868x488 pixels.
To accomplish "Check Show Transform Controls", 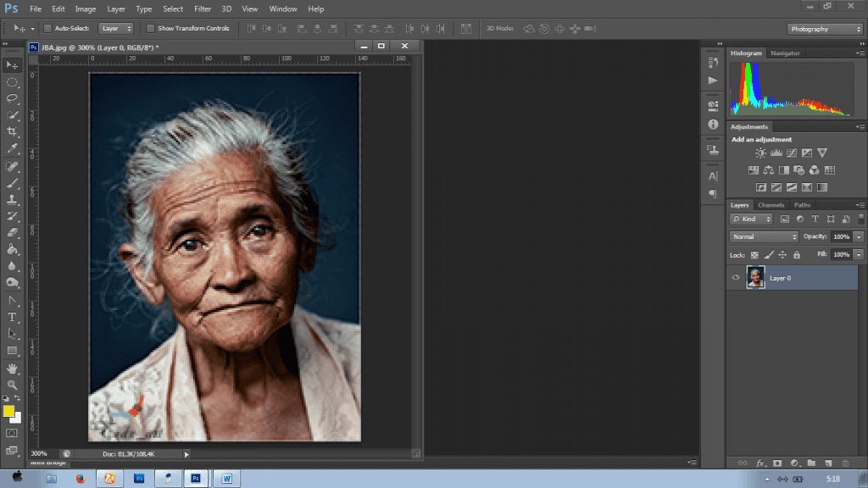I will (x=151, y=29).
